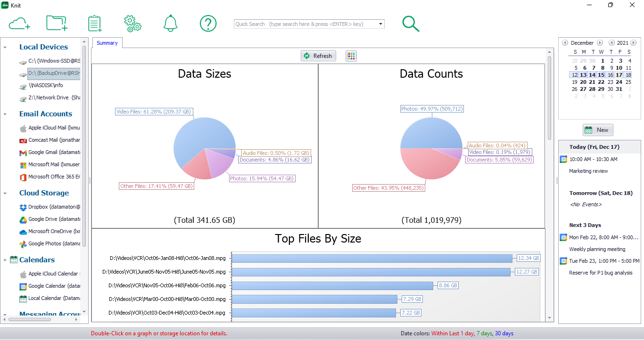Select December 31 in the mini calendar
644x340 pixels.
pos(619,89)
